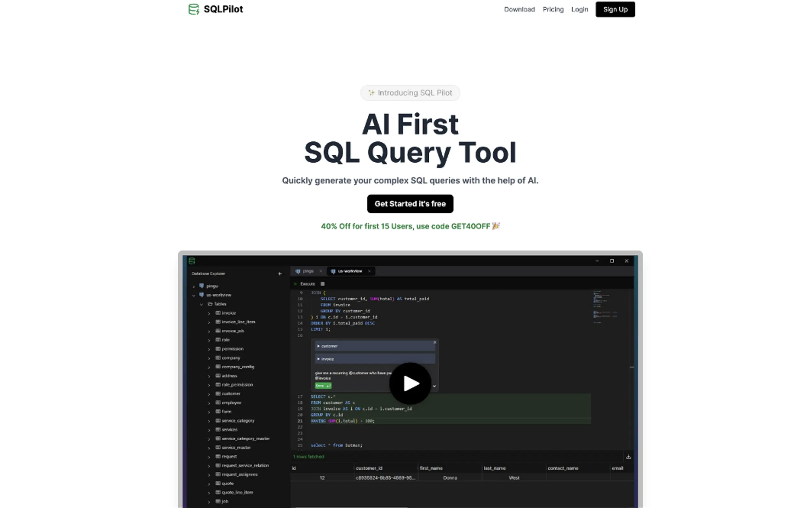Collapse the Tables folder
This screenshot has height=508, width=812.
201,305
